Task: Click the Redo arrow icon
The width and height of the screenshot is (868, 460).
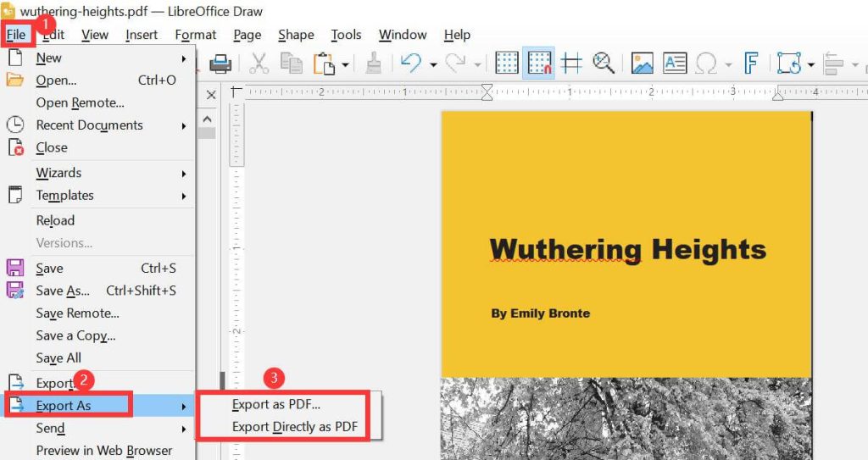Action: [x=455, y=63]
